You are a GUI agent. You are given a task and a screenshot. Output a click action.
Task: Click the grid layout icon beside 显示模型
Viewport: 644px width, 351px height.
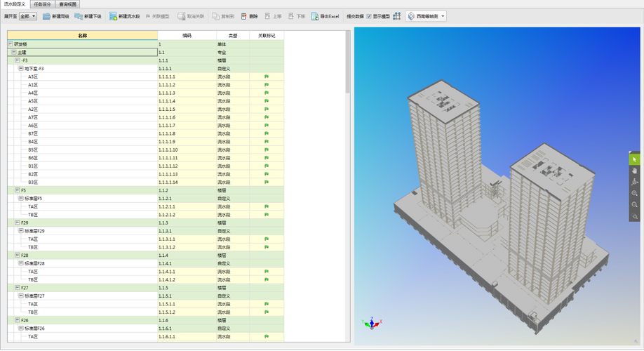[x=397, y=16]
